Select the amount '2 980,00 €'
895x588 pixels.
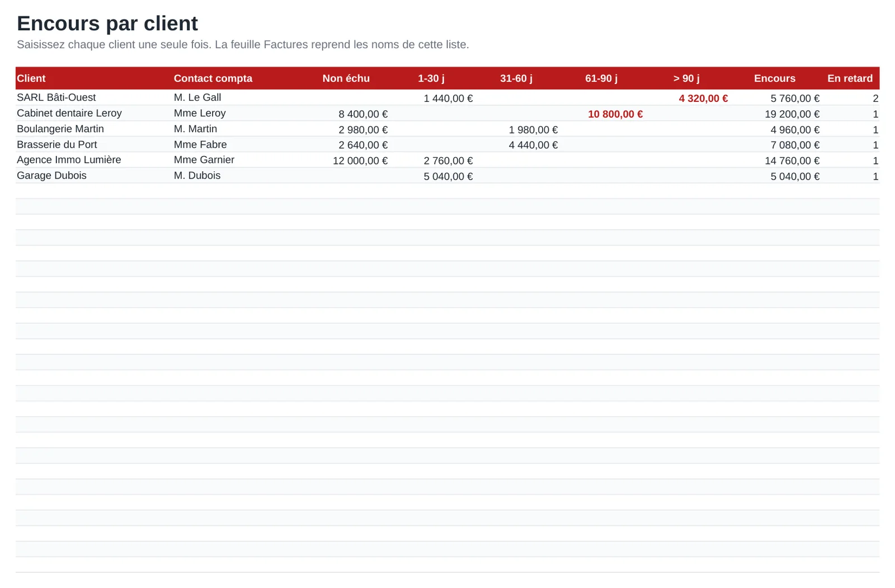point(363,130)
